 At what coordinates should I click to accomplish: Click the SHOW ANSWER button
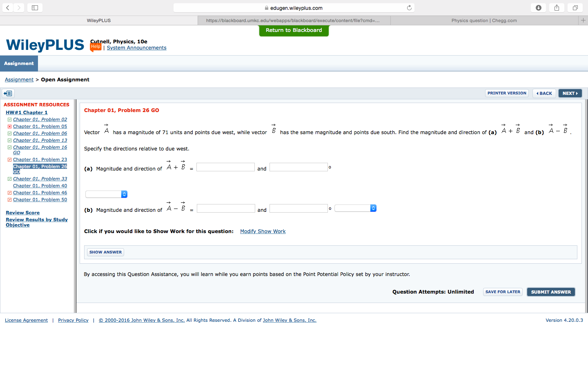pyautogui.click(x=105, y=252)
